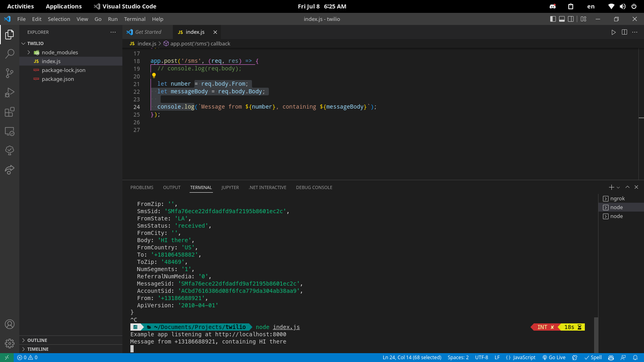The width and height of the screenshot is (644, 362).
Task: Open the Search view in activity bar
Action: pyautogui.click(x=10, y=53)
